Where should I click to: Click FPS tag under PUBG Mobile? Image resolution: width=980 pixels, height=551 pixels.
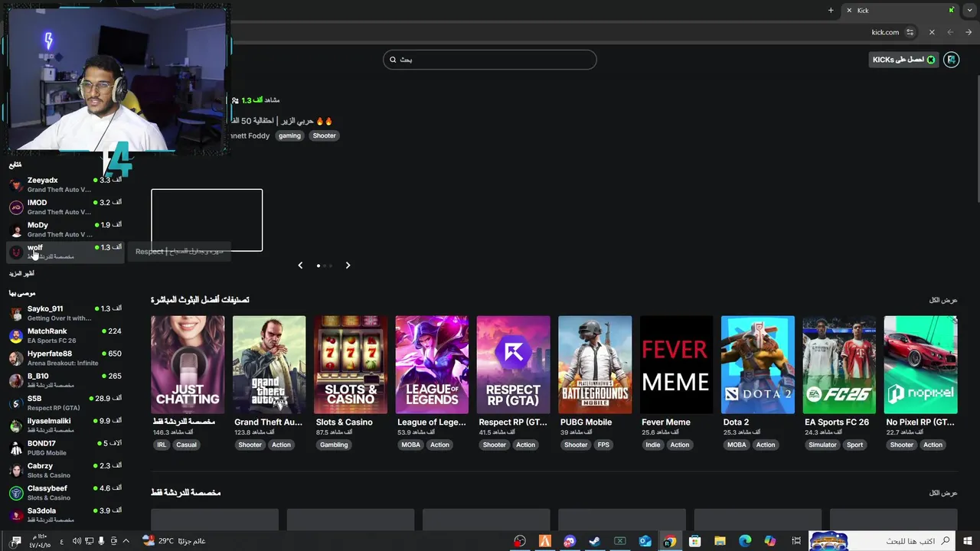[x=603, y=445]
